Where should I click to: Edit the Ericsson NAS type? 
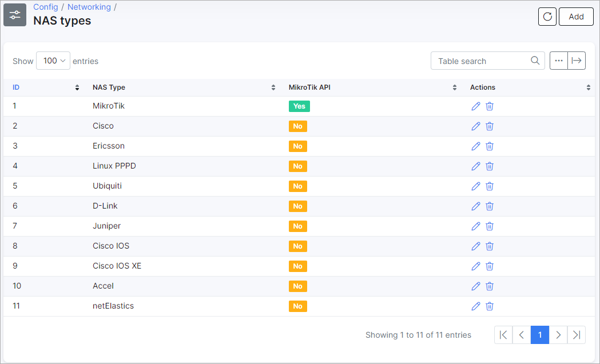[476, 146]
